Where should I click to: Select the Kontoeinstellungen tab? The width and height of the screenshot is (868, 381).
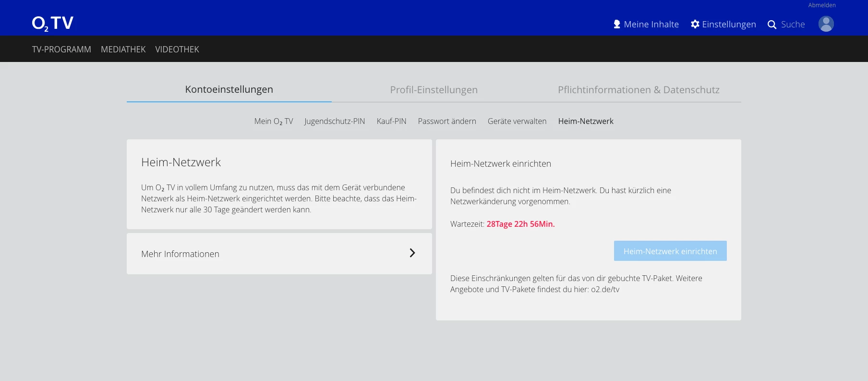coord(229,89)
